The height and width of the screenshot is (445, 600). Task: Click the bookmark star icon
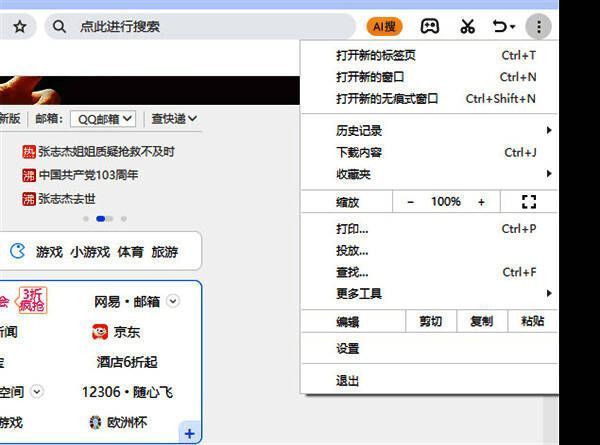[20, 27]
